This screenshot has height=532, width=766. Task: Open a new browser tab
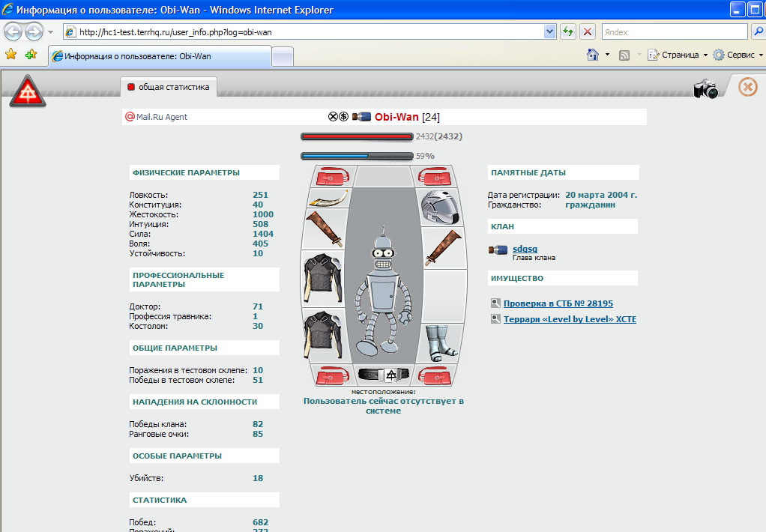[283, 57]
